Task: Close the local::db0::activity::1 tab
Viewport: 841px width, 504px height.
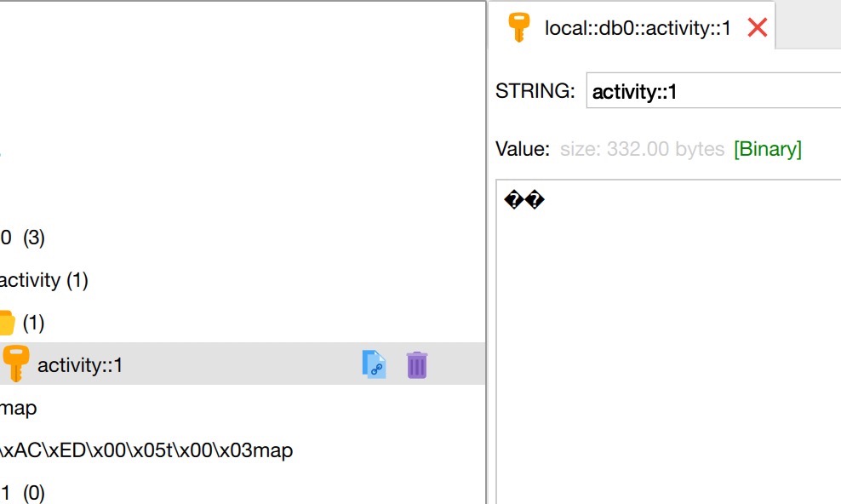Action: (x=757, y=27)
